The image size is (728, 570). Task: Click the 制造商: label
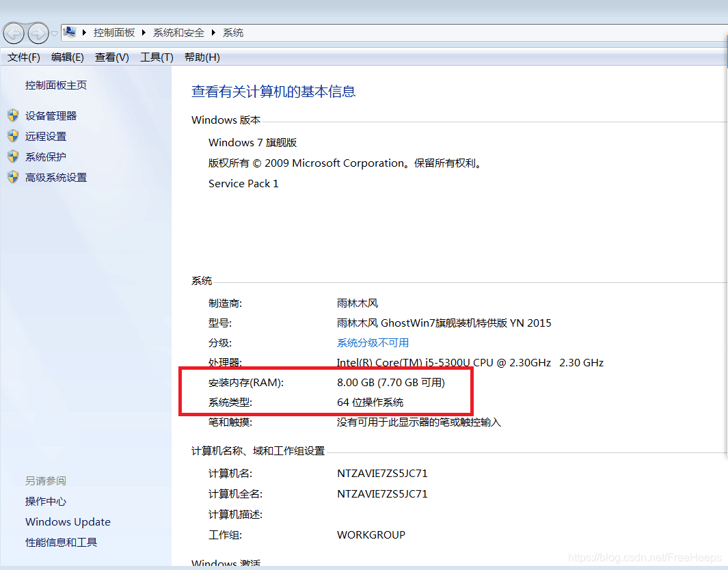225,303
